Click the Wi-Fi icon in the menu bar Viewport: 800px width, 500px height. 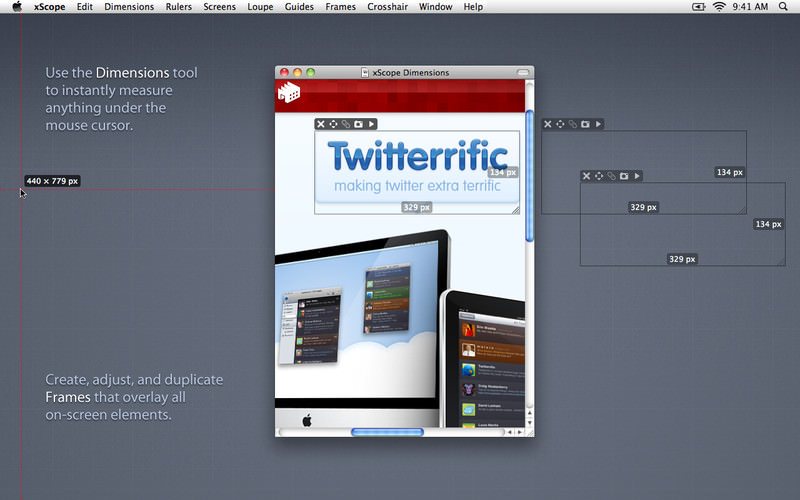pos(719,7)
